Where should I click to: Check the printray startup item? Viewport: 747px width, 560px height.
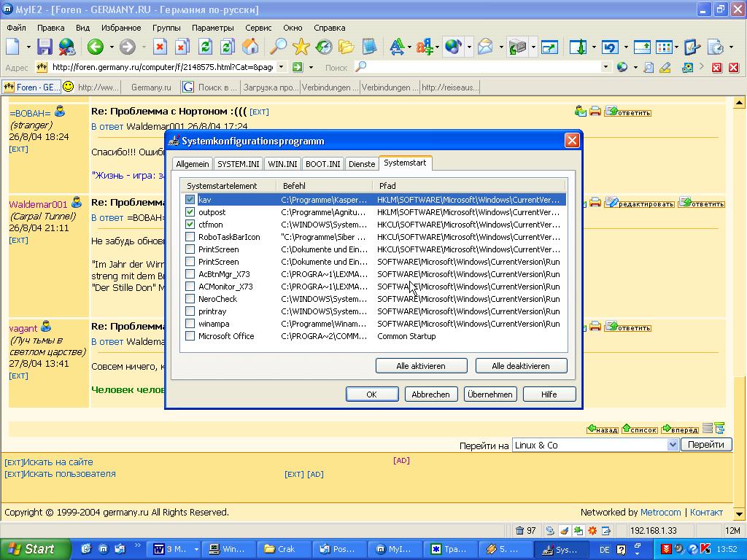point(190,311)
